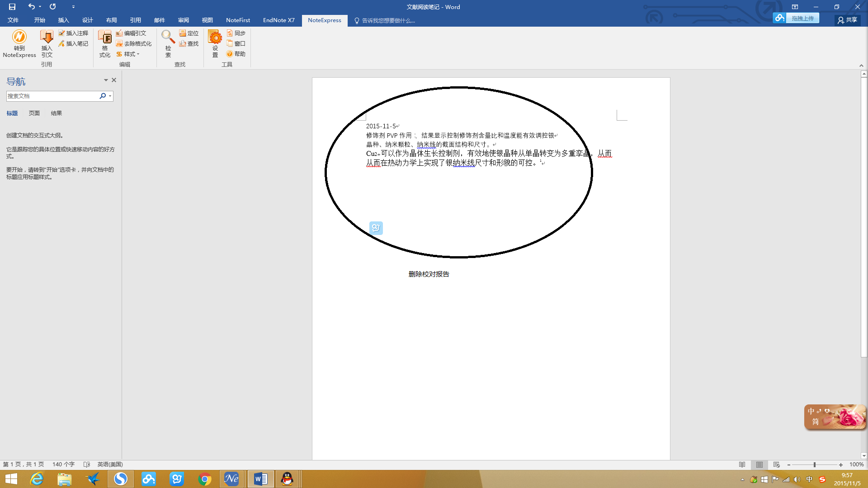Switch to Print Layout view
Viewport: 868px width, 488px height.
pyautogui.click(x=759, y=465)
